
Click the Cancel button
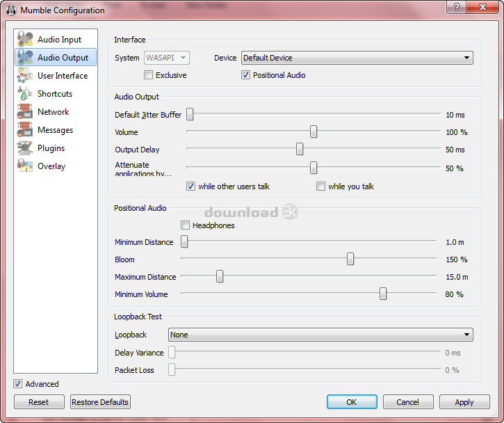pyautogui.click(x=408, y=402)
